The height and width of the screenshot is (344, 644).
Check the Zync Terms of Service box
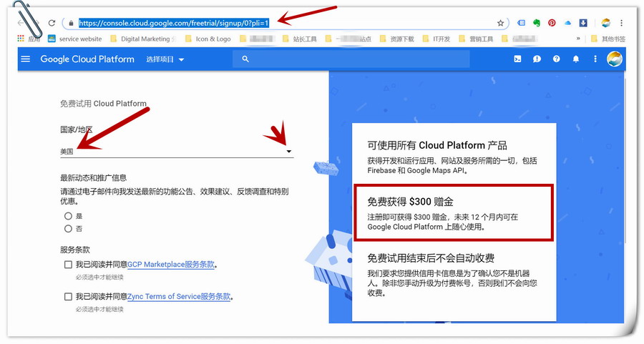pyautogui.click(x=68, y=296)
